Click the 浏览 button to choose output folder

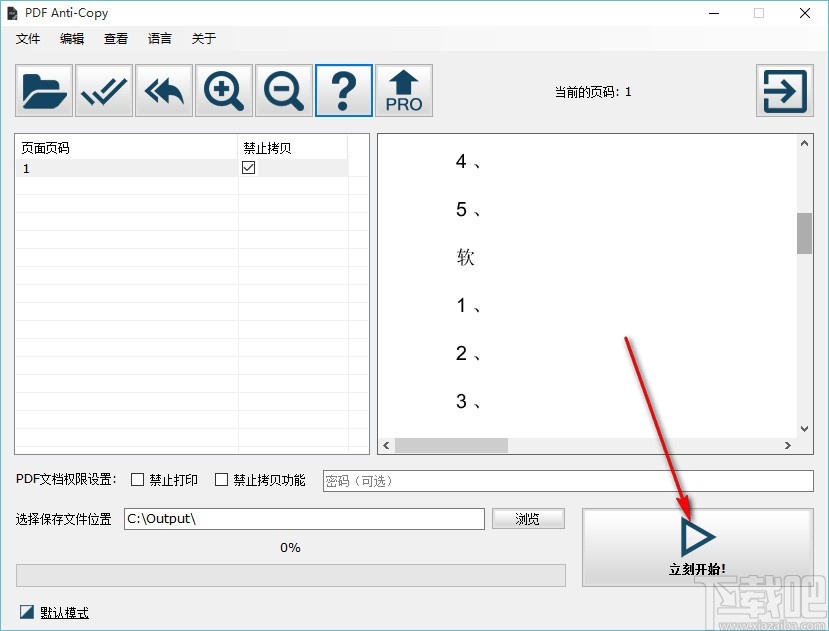coord(528,518)
